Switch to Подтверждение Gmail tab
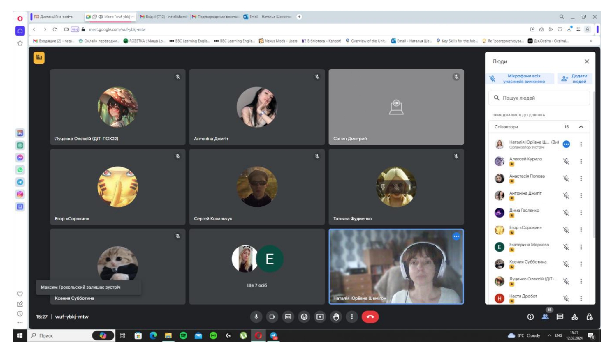612x364 pixels. (216, 17)
